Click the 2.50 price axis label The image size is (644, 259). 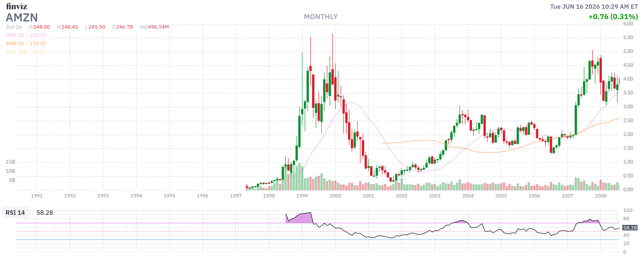pos(628,121)
